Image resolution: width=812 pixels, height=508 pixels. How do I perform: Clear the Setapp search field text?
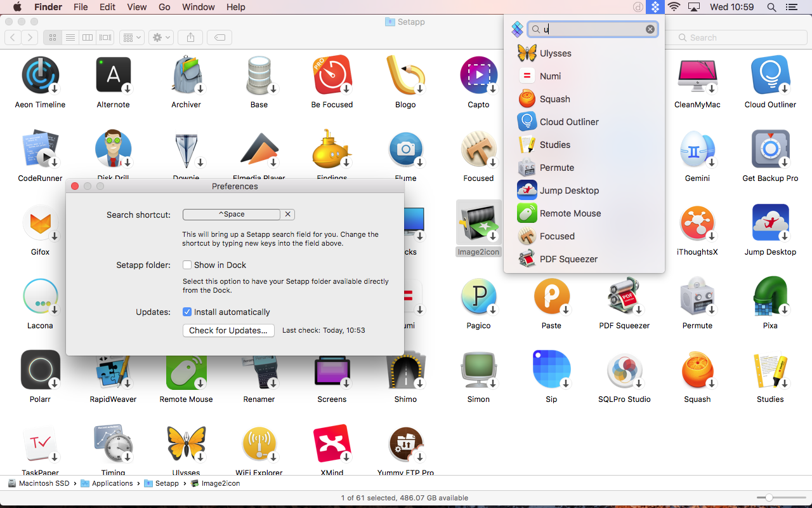click(x=650, y=29)
